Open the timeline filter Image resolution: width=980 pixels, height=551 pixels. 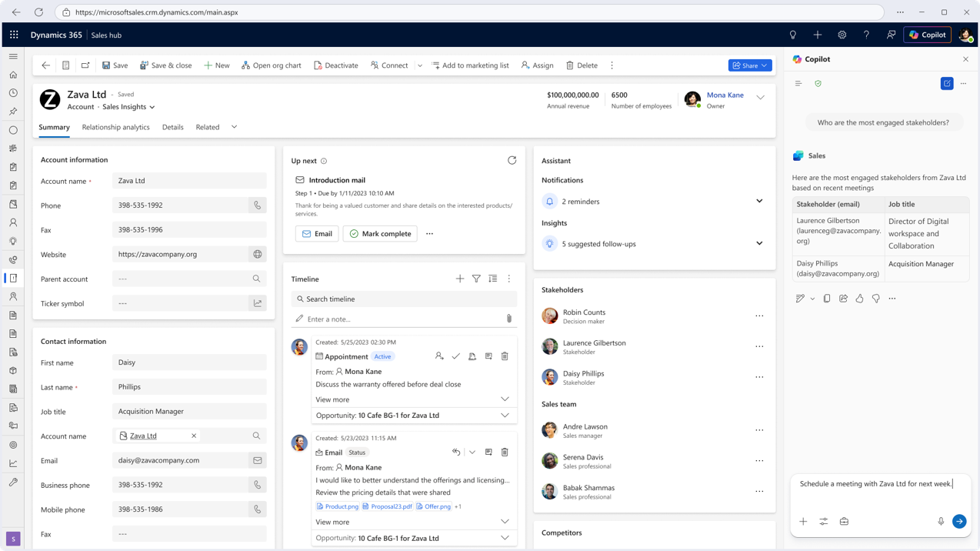[476, 279]
